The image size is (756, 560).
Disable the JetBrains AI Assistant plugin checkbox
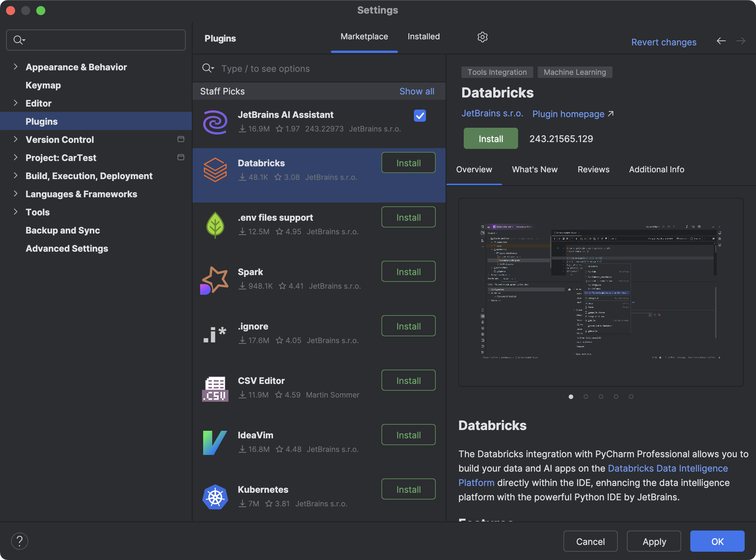click(420, 116)
